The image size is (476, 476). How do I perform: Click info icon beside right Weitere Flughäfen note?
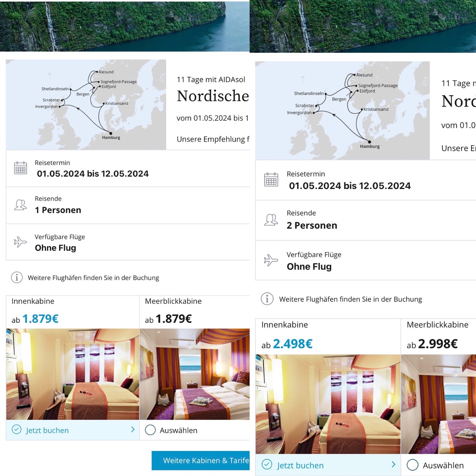click(x=267, y=299)
